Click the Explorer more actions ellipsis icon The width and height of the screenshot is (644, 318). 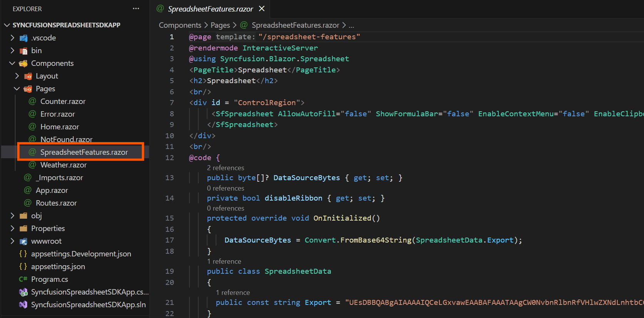click(136, 8)
